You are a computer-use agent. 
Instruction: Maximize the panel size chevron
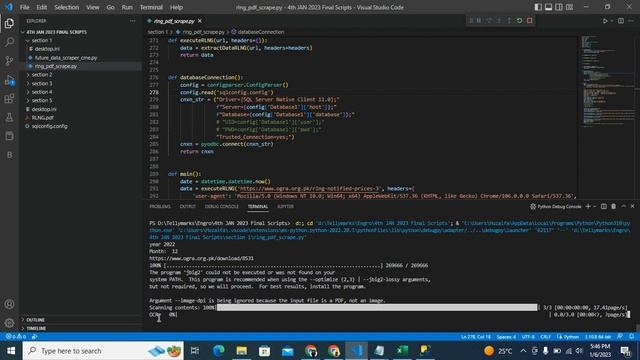[x=623, y=207]
